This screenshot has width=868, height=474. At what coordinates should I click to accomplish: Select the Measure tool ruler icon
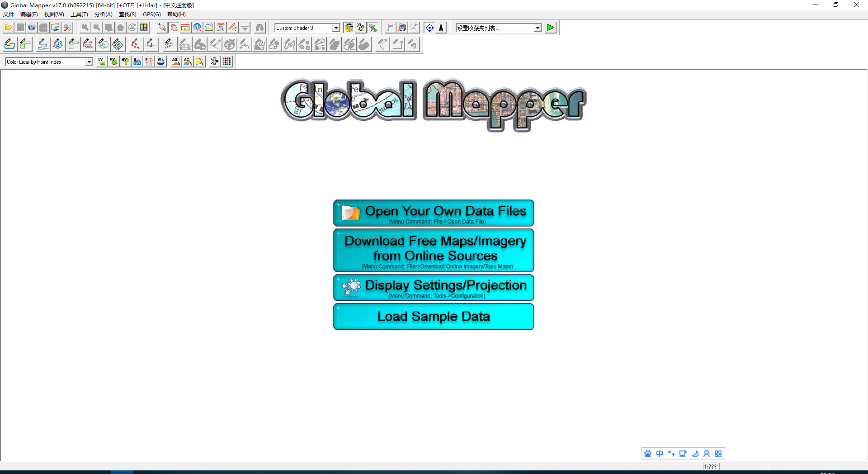pos(185,28)
